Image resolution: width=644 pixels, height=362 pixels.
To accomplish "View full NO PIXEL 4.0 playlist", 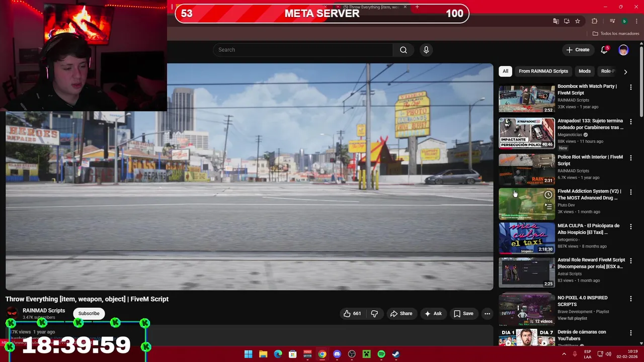I will pyautogui.click(x=572, y=318).
